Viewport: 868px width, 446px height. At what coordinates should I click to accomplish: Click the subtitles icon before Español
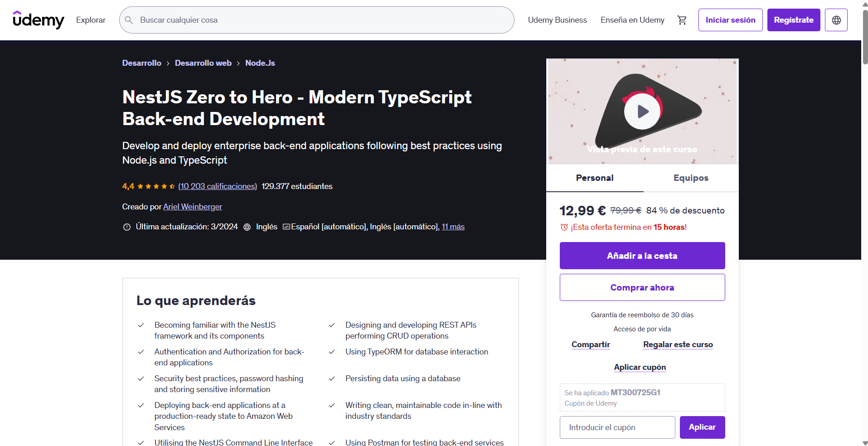coord(286,227)
